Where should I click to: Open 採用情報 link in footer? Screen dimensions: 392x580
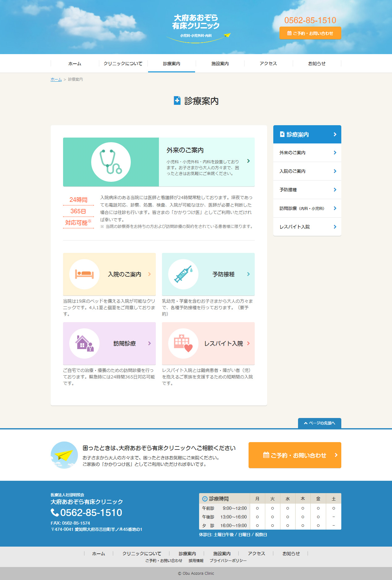(196, 561)
